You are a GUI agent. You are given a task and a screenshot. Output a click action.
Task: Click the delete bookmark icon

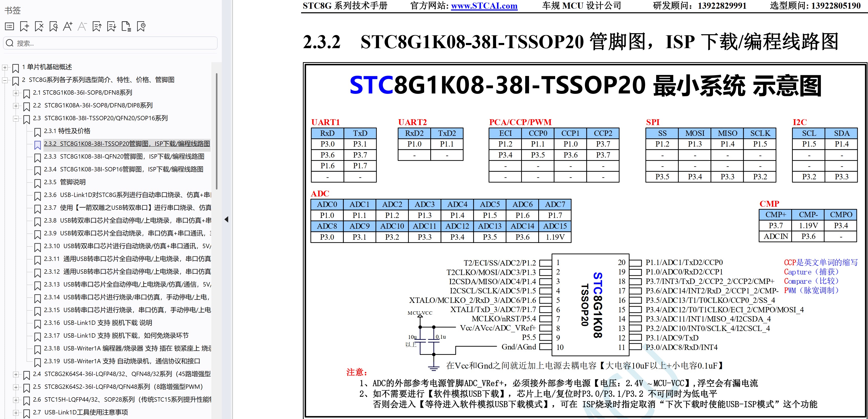39,26
